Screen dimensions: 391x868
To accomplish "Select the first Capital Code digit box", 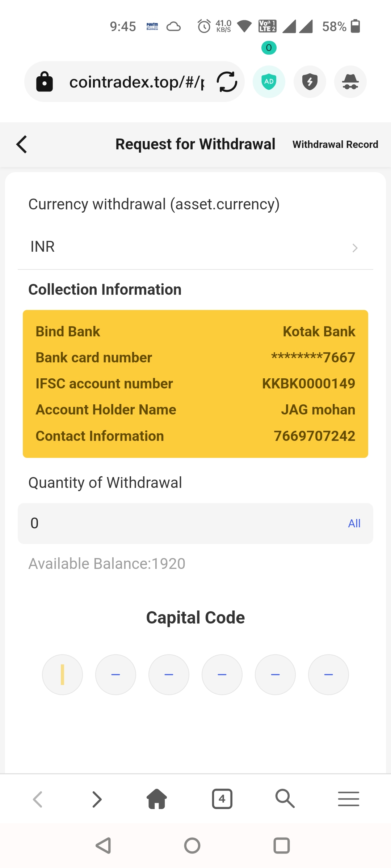I will tap(62, 675).
